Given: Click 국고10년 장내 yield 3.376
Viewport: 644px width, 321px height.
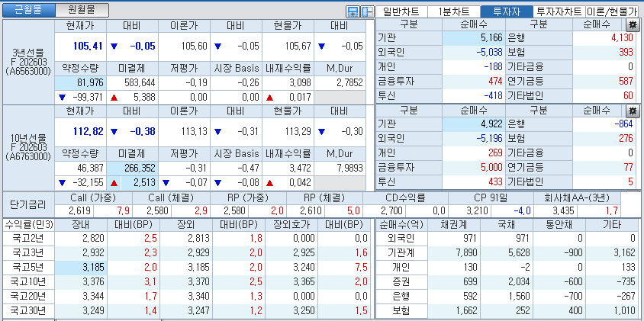Looking at the screenshot, I should coord(80,282).
